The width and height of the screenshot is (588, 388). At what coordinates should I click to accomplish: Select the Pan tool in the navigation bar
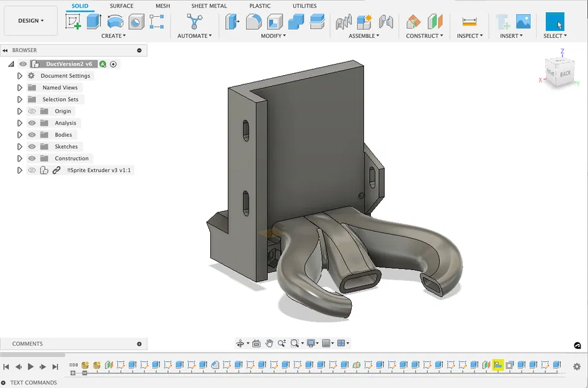coord(269,342)
